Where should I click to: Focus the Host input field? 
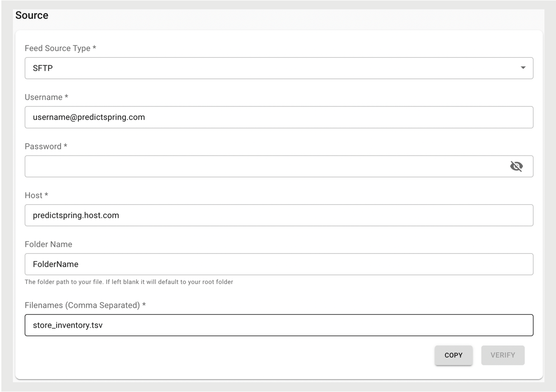pos(279,215)
